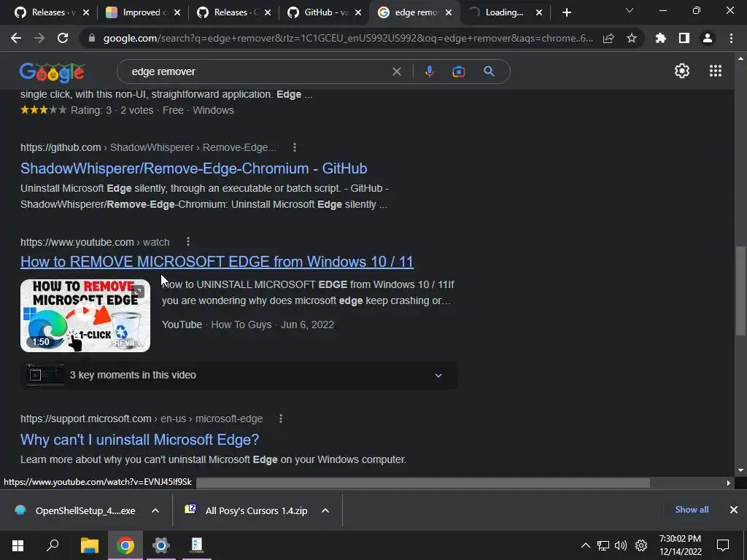Image resolution: width=747 pixels, height=560 pixels.
Task: Open the Windows notification center
Action: point(723,545)
